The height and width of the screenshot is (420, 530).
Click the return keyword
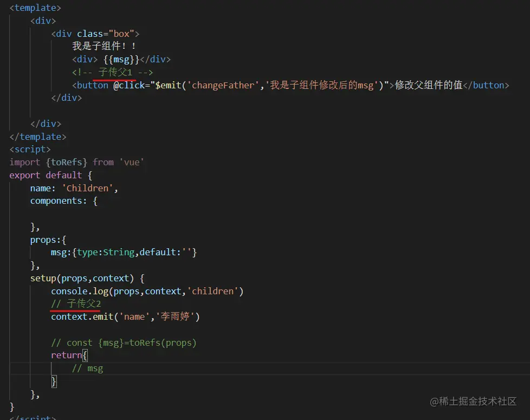click(x=67, y=356)
